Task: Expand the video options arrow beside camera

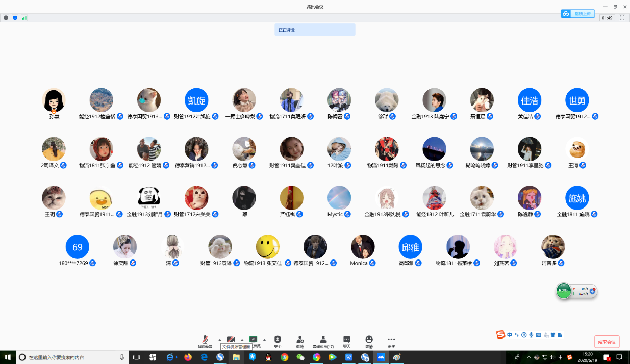Action: [242, 340]
